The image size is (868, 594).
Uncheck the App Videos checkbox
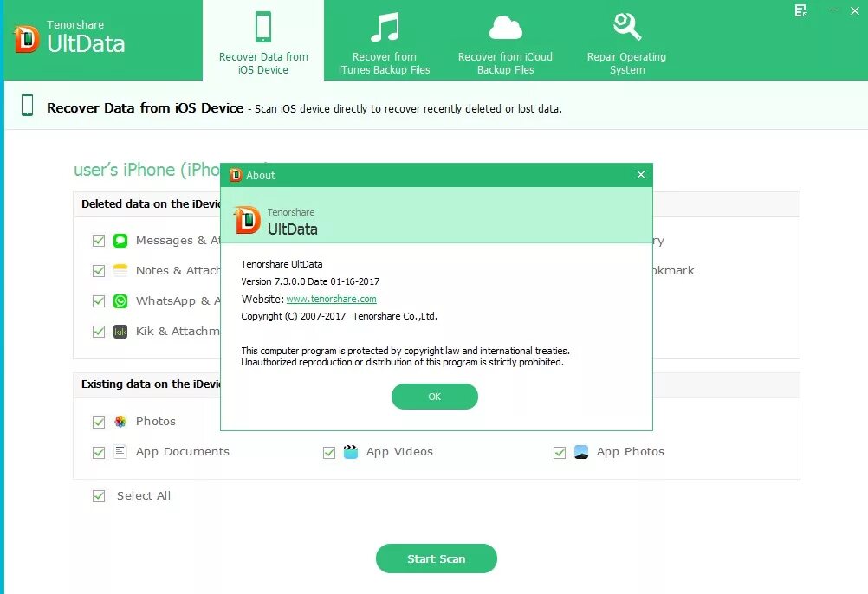[329, 452]
